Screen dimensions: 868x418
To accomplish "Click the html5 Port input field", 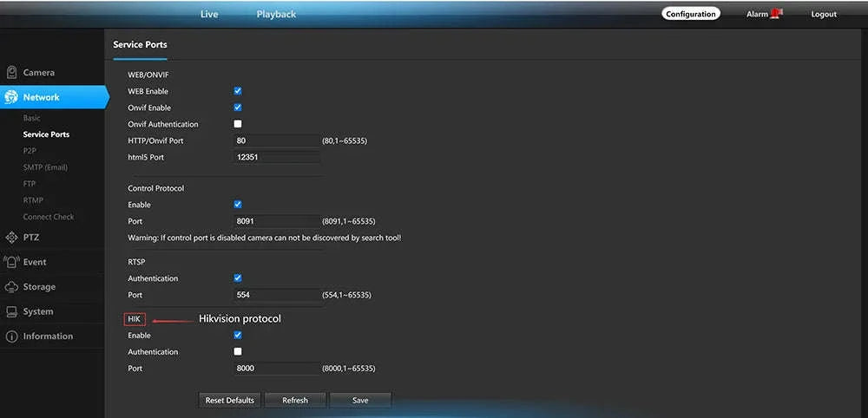I will pos(277,157).
